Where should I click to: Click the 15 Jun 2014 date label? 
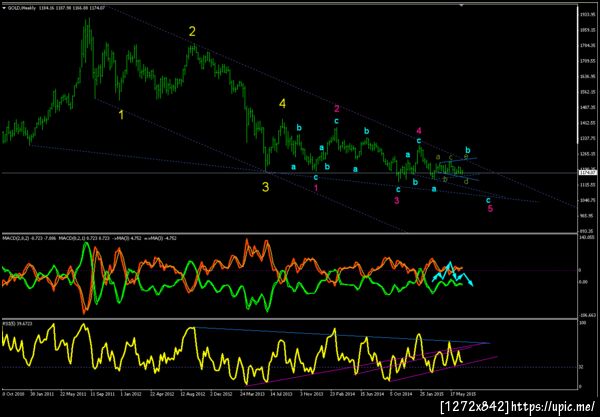(x=372, y=394)
